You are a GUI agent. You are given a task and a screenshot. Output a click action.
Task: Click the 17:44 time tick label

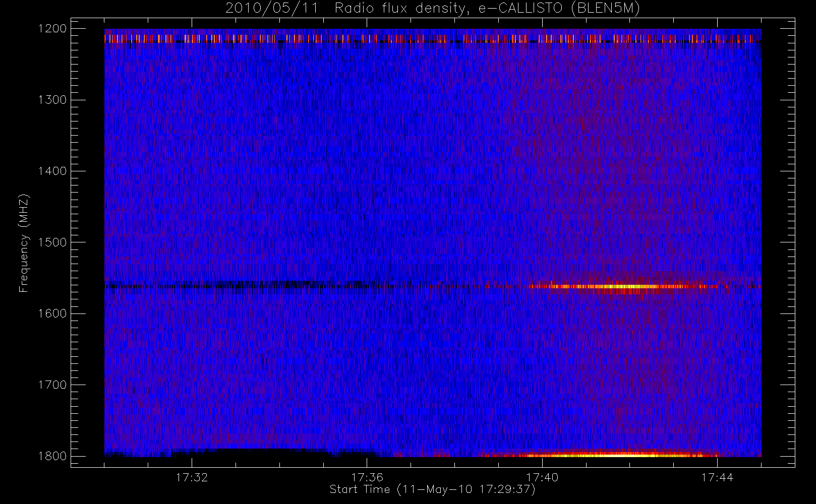tap(717, 477)
